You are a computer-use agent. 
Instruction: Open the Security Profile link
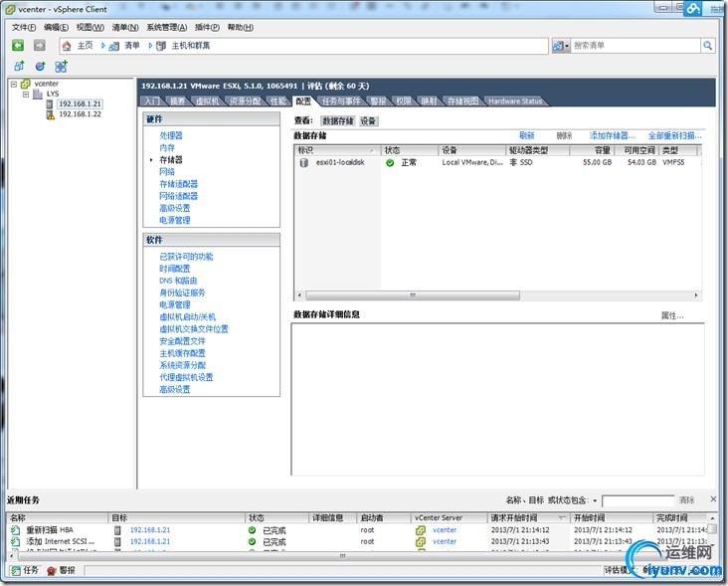(x=182, y=341)
